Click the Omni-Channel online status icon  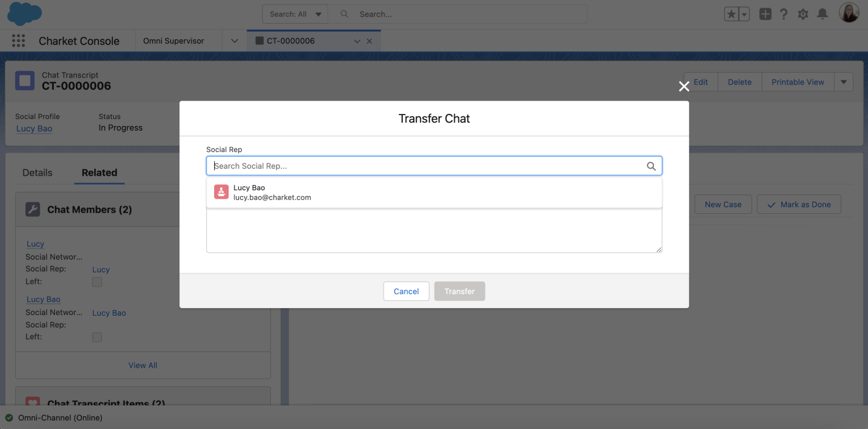coord(9,417)
